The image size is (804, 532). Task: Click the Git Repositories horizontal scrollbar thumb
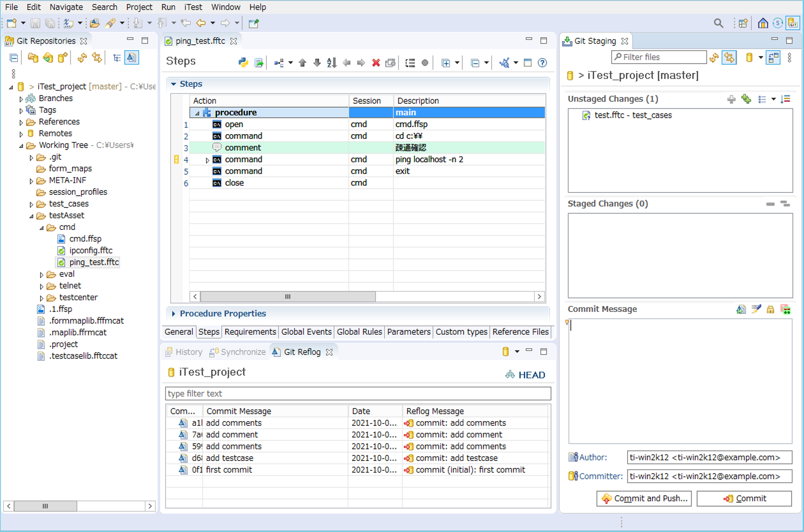[45, 506]
